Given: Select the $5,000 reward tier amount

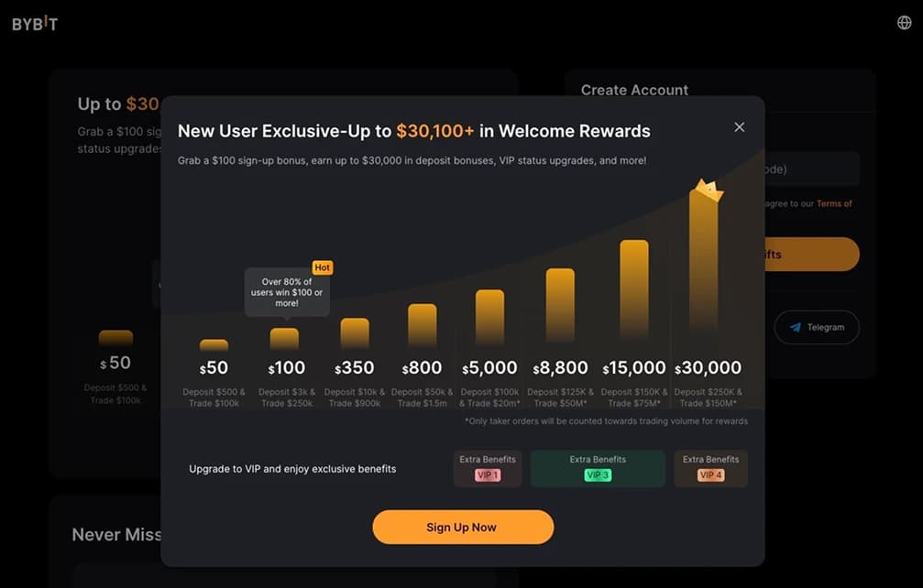Looking at the screenshot, I should tap(489, 368).
